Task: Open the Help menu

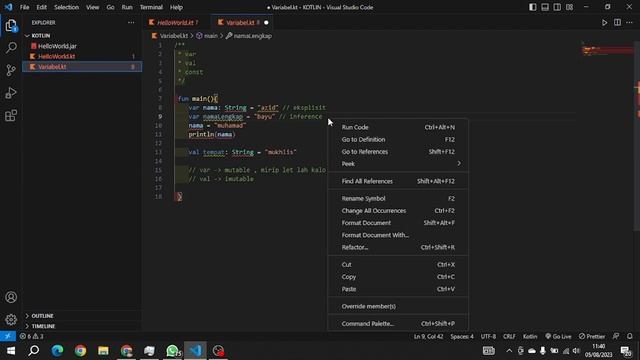Action: [x=176, y=7]
